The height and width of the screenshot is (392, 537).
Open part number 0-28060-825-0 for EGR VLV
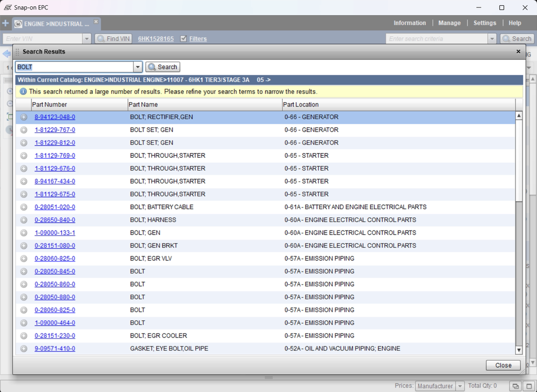(x=55, y=258)
